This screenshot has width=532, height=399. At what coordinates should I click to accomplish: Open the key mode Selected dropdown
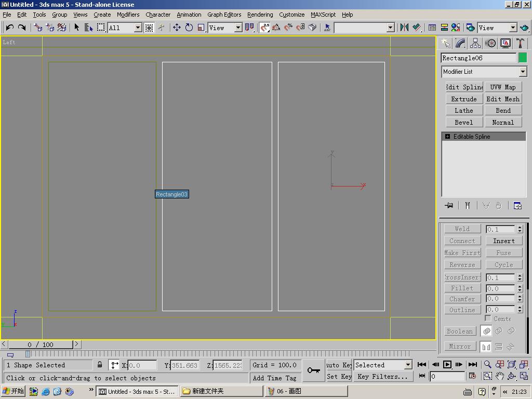click(x=408, y=365)
